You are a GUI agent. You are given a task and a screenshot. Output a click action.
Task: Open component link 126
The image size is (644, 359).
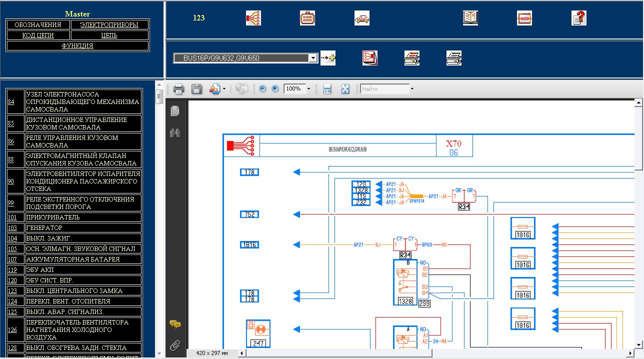pyautogui.click(x=12, y=330)
